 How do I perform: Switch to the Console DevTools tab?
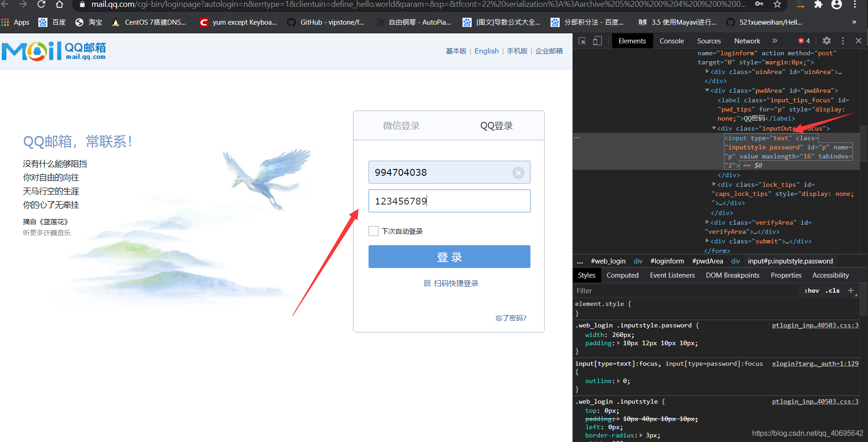(x=671, y=41)
